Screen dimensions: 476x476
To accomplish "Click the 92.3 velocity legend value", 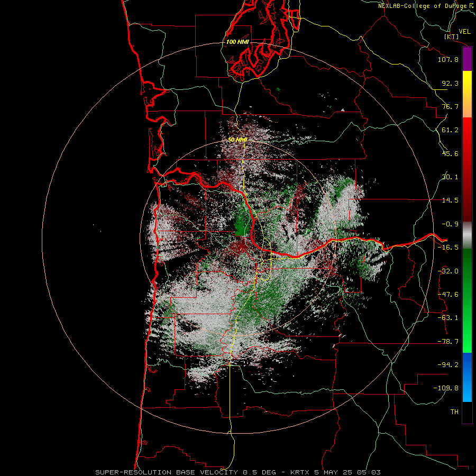I will pyautogui.click(x=450, y=83).
